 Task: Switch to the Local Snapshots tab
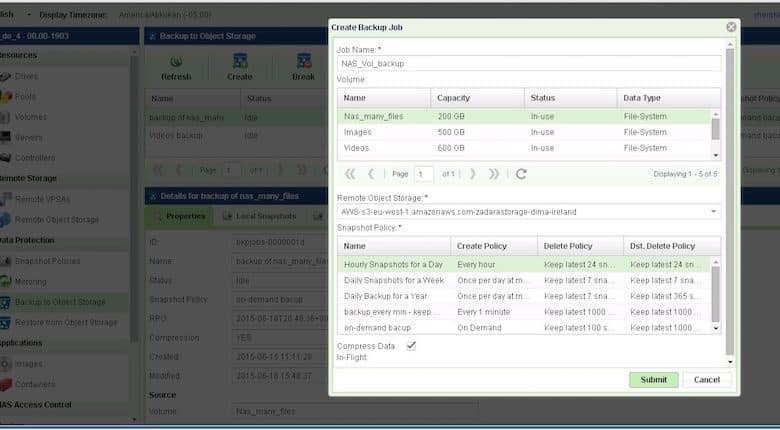point(259,216)
